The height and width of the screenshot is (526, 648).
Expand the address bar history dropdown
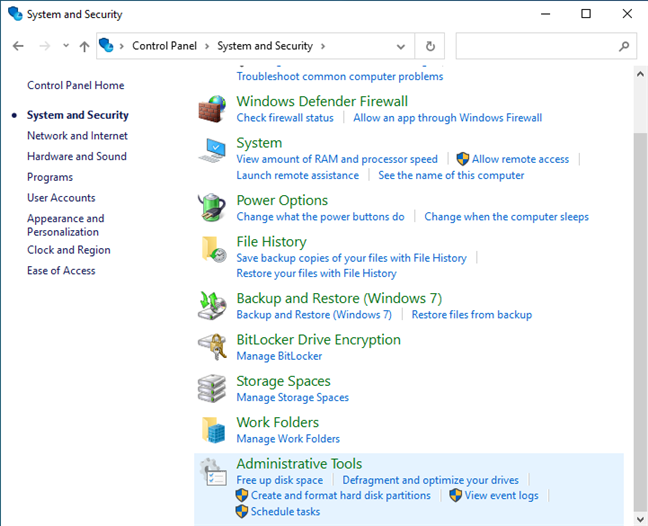pos(400,46)
